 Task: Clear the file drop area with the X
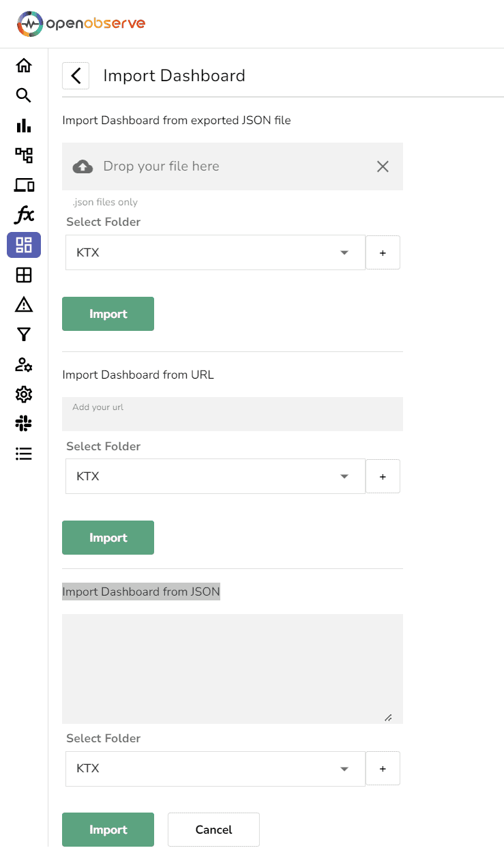point(382,166)
